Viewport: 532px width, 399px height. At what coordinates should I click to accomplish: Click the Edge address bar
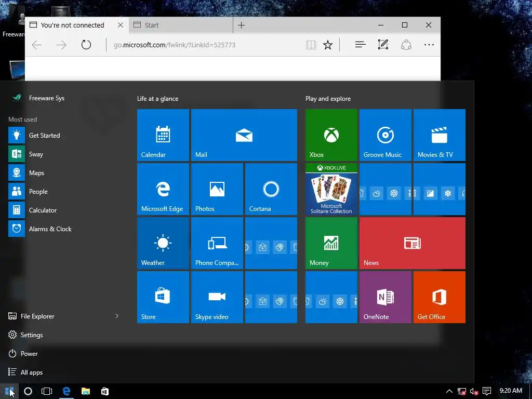(204, 45)
